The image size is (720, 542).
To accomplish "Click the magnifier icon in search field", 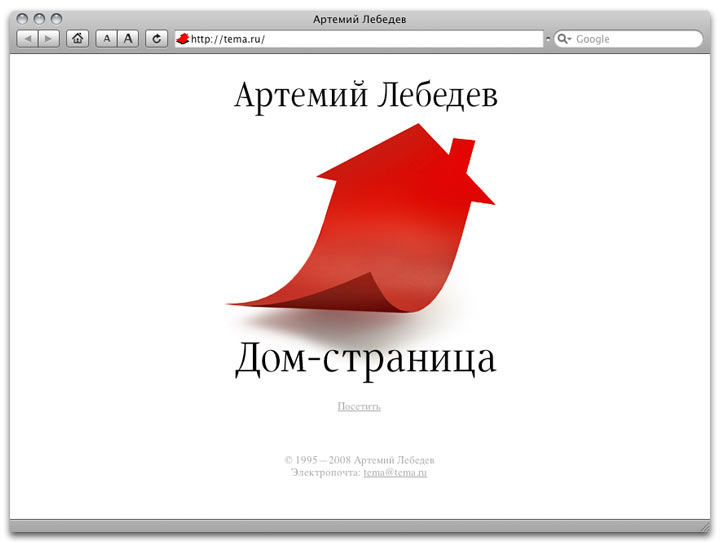I will (564, 39).
